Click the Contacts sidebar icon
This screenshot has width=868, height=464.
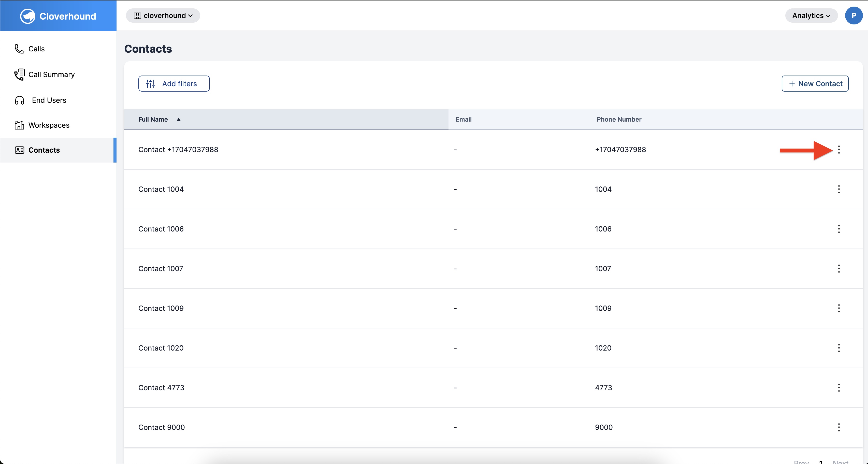point(19,150)
